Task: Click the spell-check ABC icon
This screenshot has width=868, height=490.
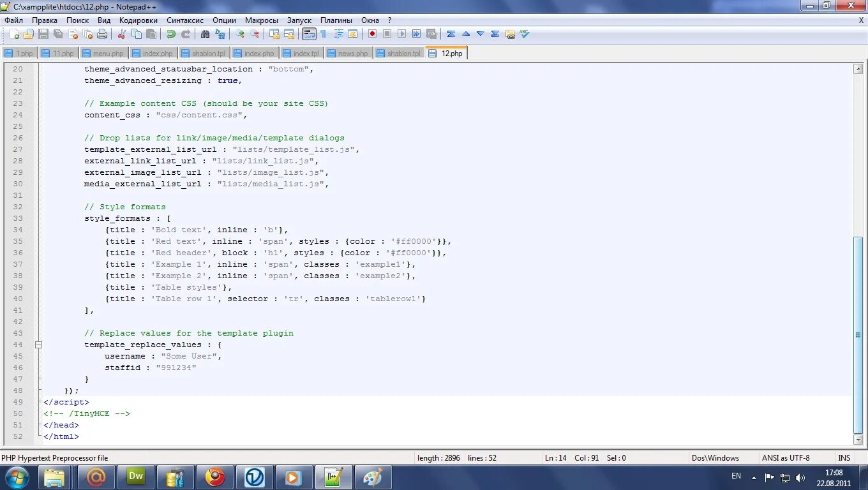Action: (x=524, y=34)
